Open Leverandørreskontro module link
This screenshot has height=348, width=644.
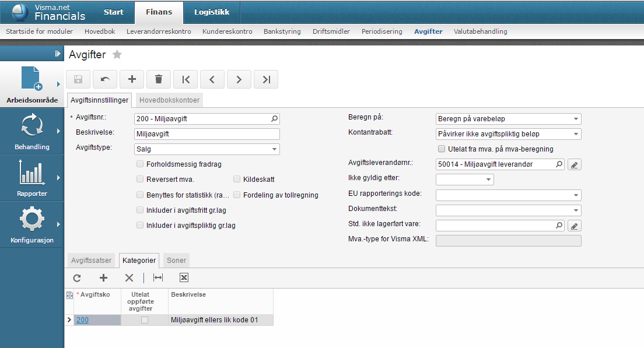[159, 31]
